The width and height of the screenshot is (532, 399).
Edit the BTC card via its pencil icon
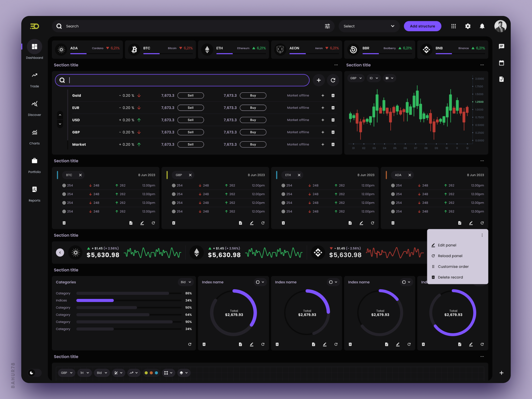pos(142,223)
